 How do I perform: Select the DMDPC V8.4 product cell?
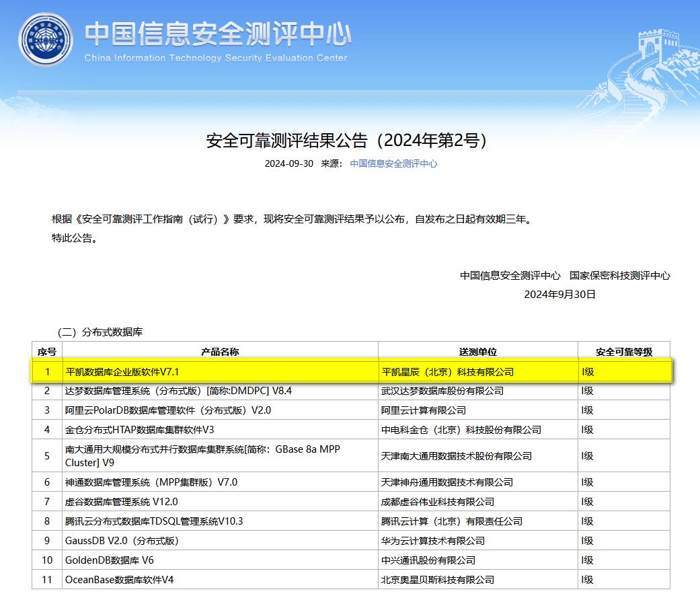coord(220,391)
